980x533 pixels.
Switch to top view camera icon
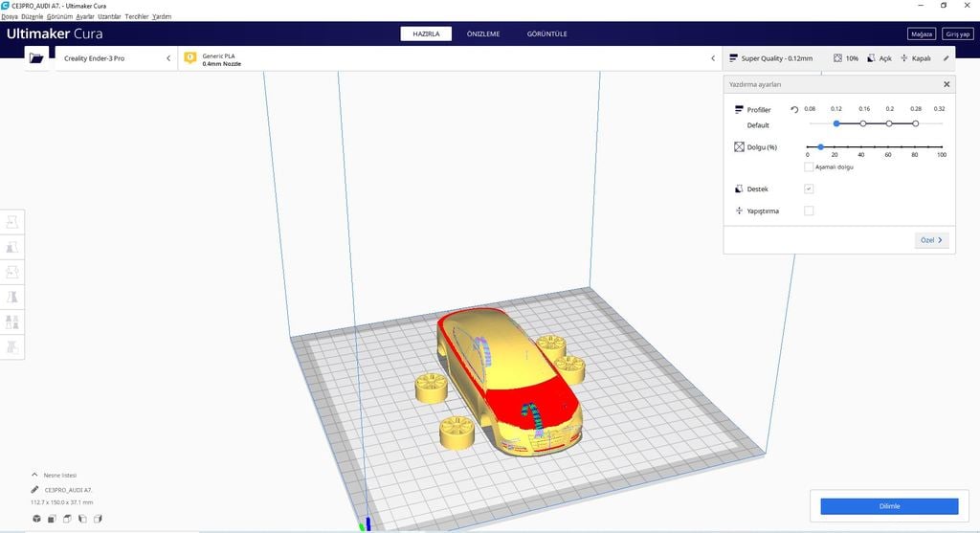click(67, 519)
